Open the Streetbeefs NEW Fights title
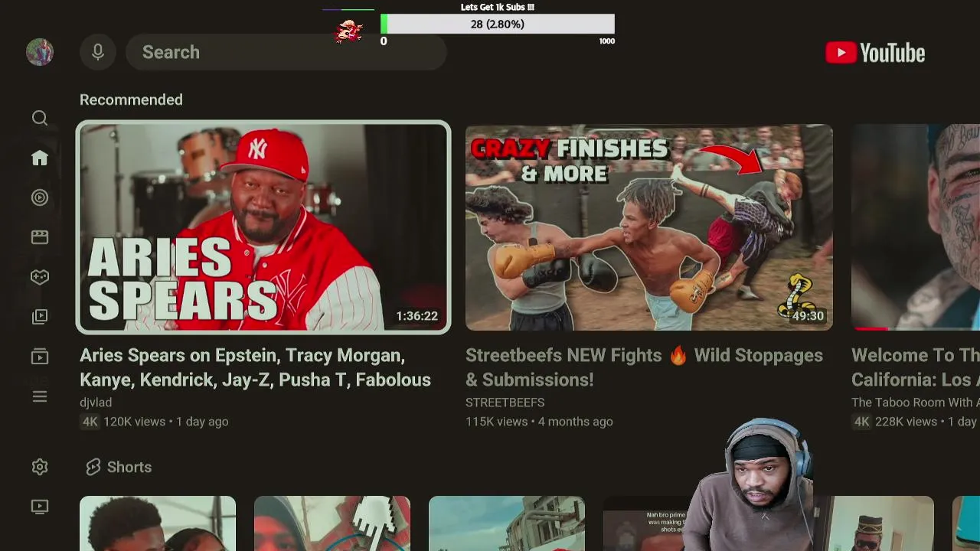The image size is (980, 551). (x=644, y=367)
